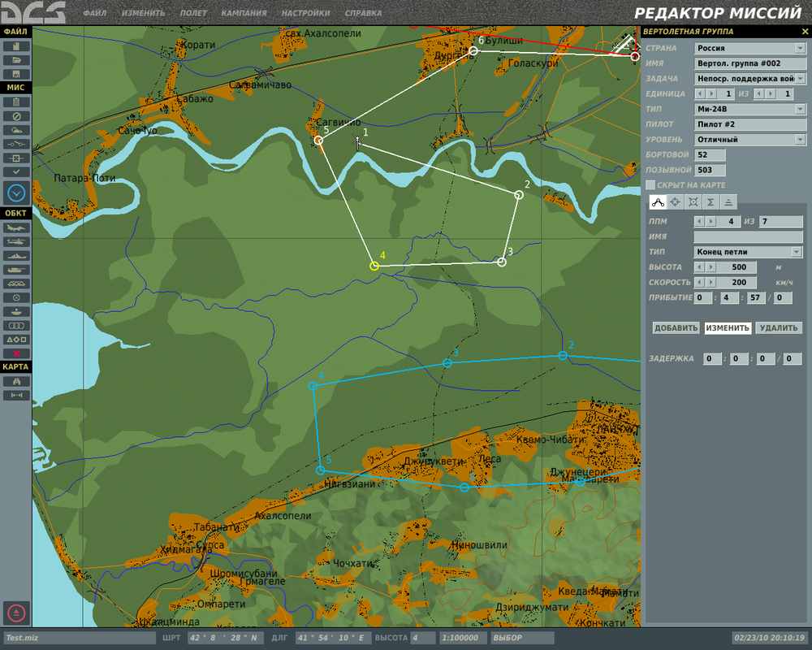Go to previous ППМ waypoint arrow
This screenshot has height=650, width=812.
click(700, 221)
